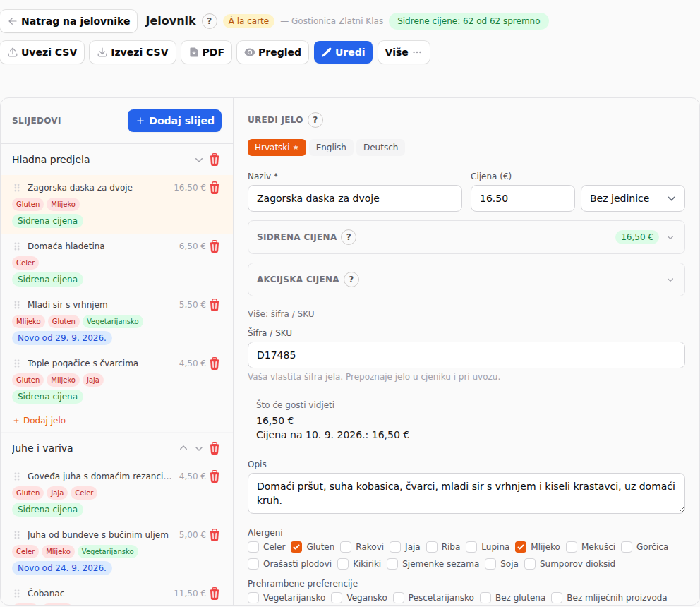This screenshot has width=700, height=607.
Task: Enable the Jaja allergen checkbox
Action: coord(395,547)
